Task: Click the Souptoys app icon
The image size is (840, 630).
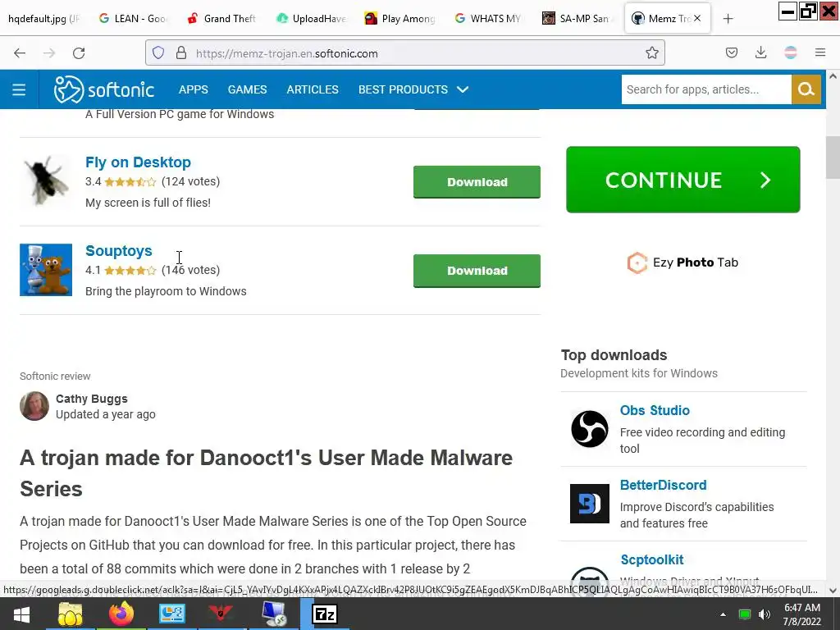Action: tap(46, 270)
